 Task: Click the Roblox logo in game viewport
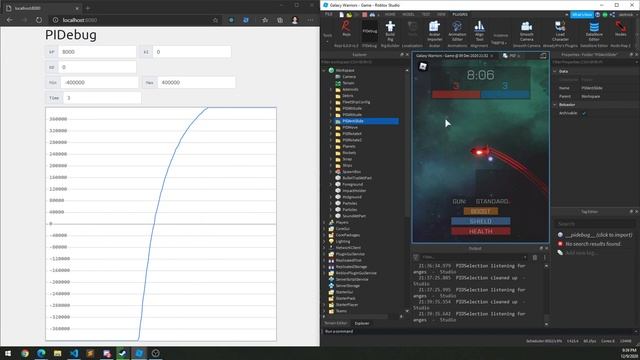[423, 66]
